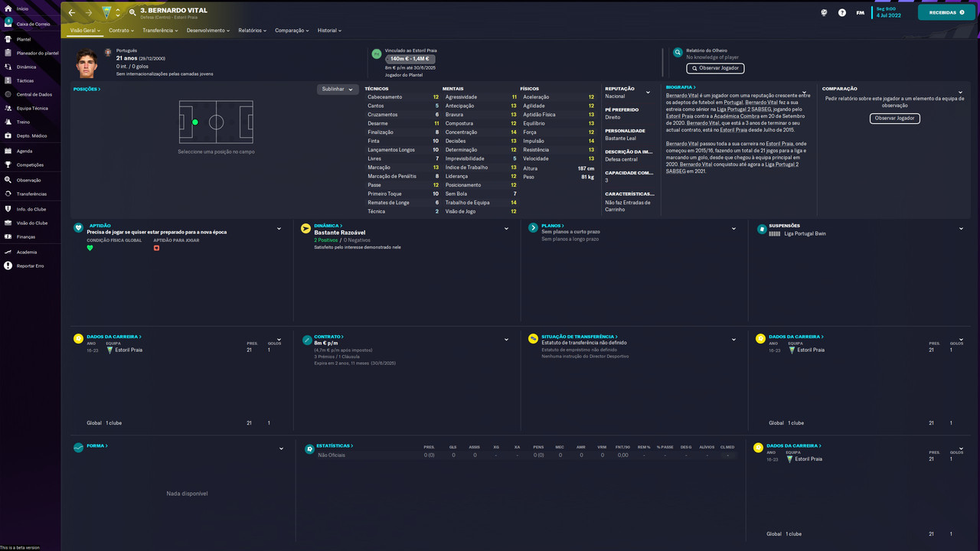This screenshot has width=980, height=551.
Task: Select the green position dot on pitch
Action: [195, 122]
